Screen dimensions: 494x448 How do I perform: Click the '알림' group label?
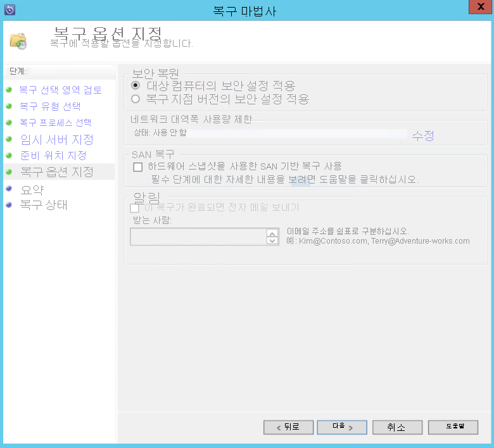pyautogui.click(x=146, y=198)
